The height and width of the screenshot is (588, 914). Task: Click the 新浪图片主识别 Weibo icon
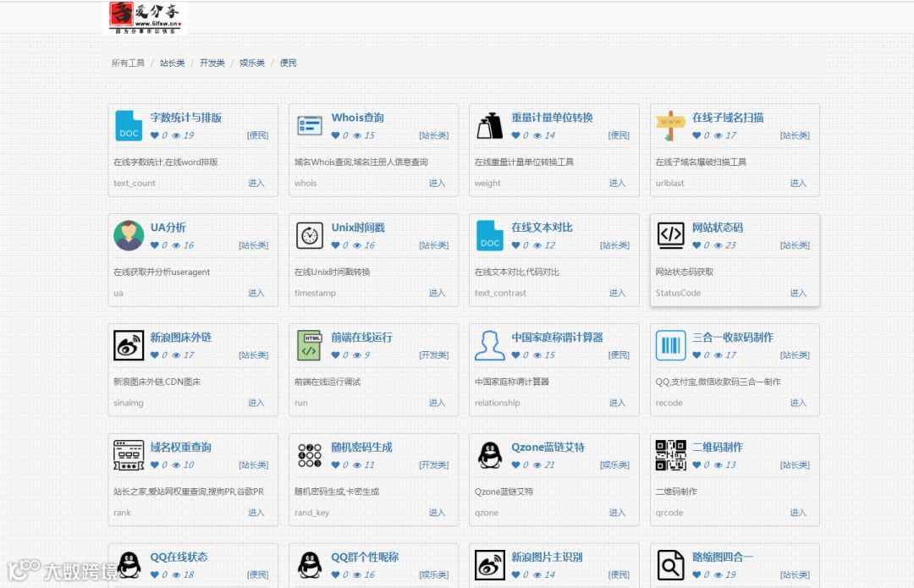(x=490, y=564)
